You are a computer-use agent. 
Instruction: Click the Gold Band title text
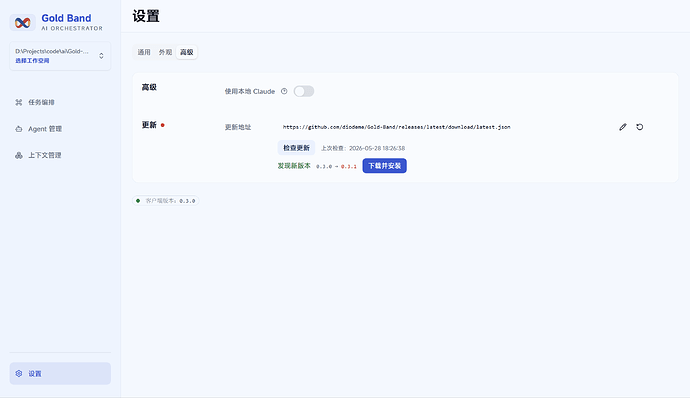[66, 18]
